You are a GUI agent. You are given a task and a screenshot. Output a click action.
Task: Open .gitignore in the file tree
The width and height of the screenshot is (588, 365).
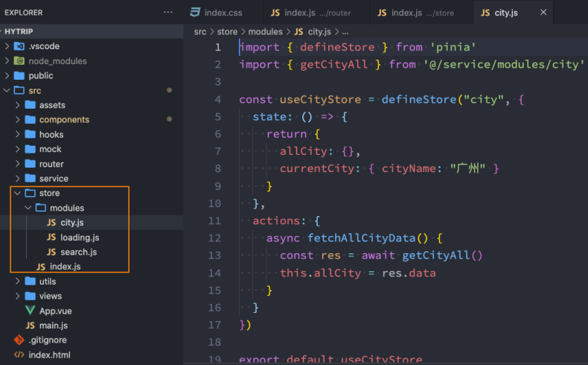[x=92, y=340]
